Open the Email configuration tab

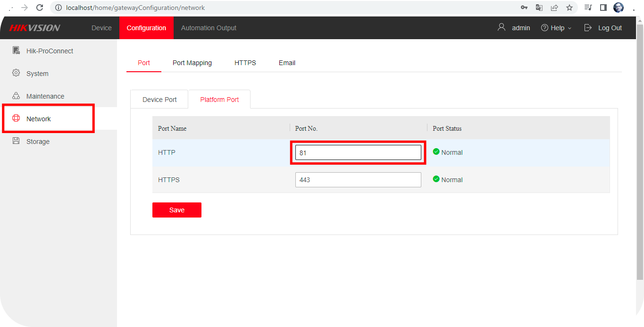[287, 63]
